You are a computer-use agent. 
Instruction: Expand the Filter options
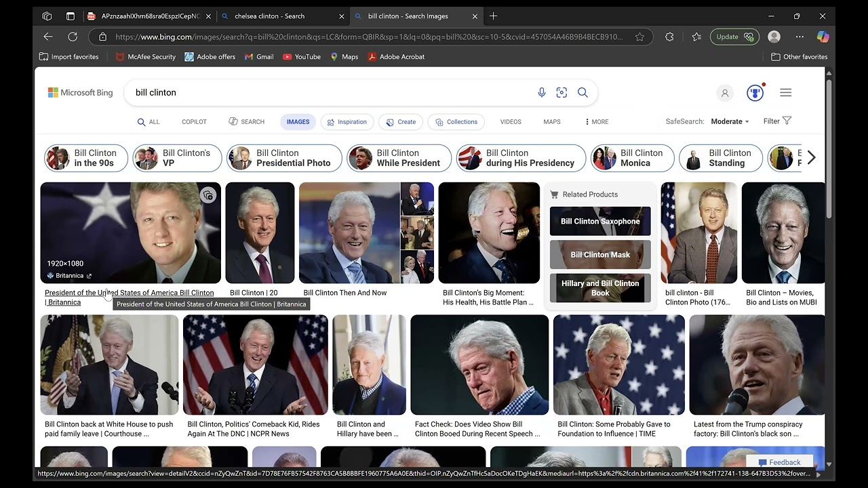[777, 121]
